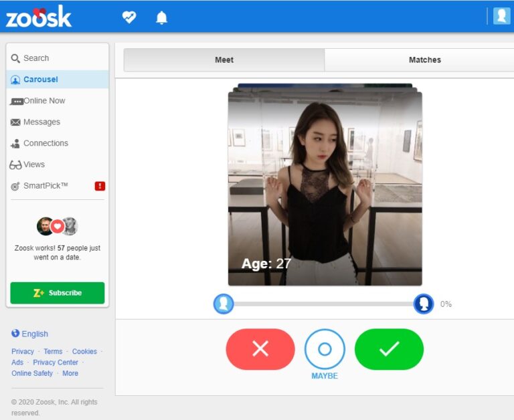Click the male silhouette slider icon
Screen dimensions: 514x420
(x=224, y=304)
